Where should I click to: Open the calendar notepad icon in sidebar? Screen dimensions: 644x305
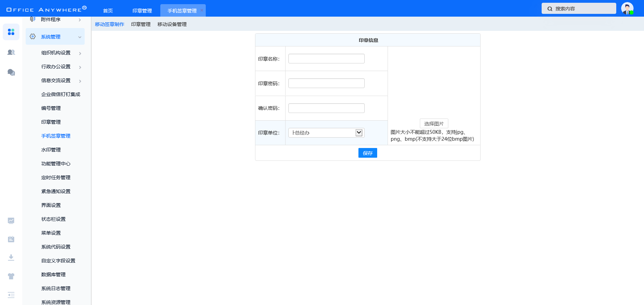[11, 239]
